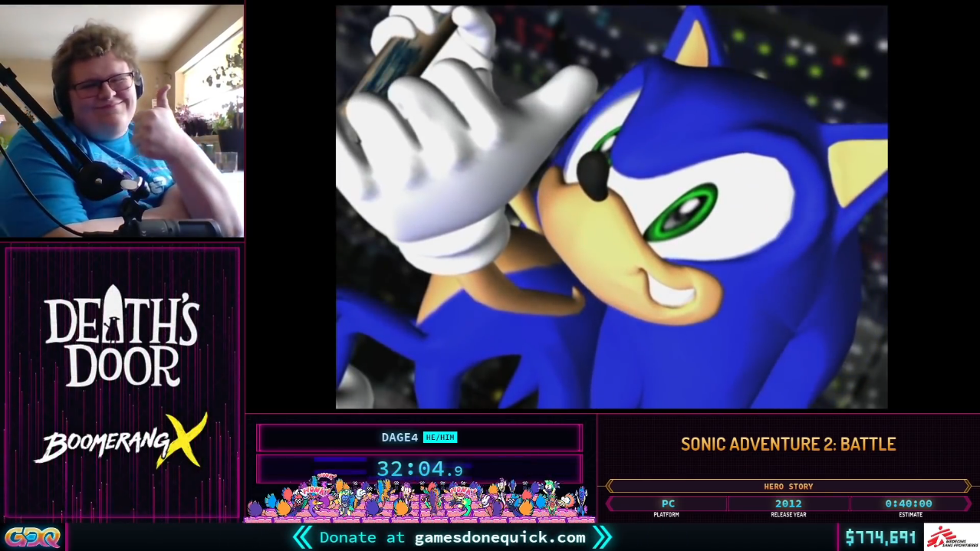
Task: Click the Médecins Sans Frontières logo
Action: point(952,537)
